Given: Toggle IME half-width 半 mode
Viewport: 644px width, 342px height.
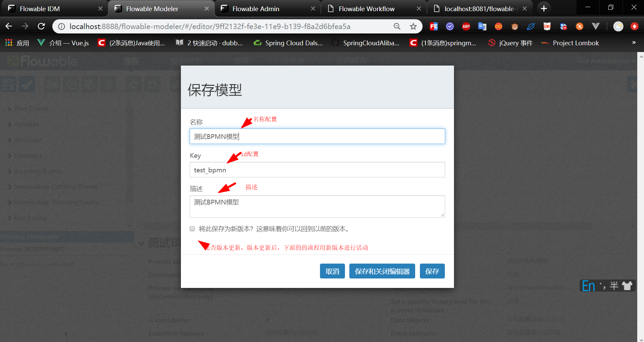Looking at the screenshot, I should click(614, 286).
